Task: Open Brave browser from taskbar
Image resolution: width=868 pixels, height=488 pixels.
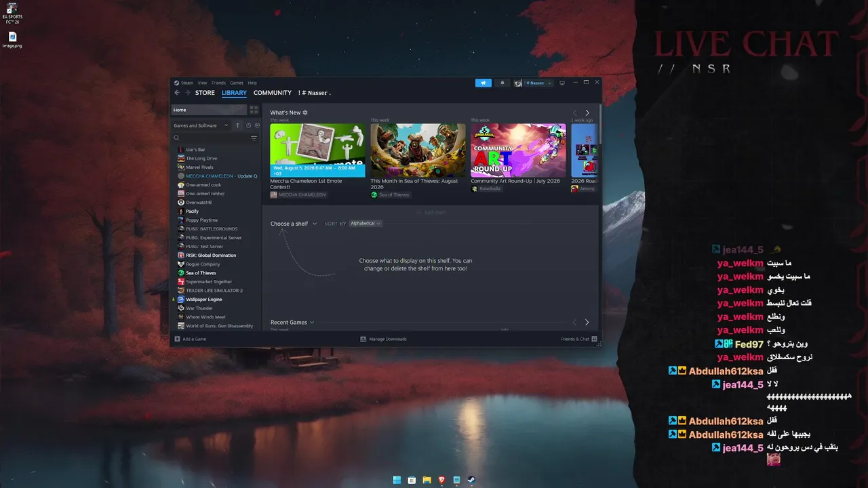Action: 441,480
